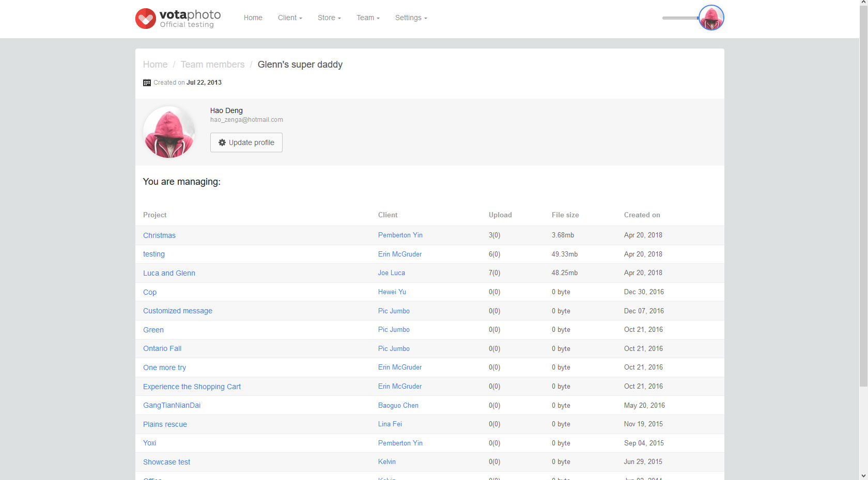This screenshot has height=480, width=868.
Task: Open the Client dropdown menu
Action: (x=290, y=18)
